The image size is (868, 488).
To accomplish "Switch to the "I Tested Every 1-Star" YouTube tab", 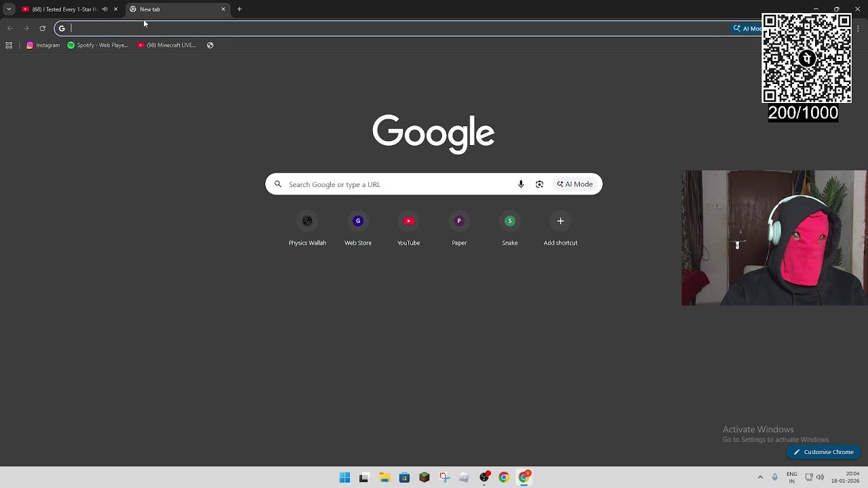I will click(61, 9).
